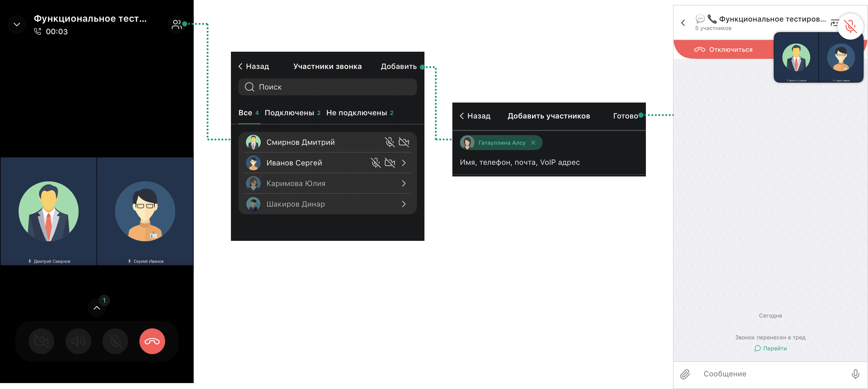Click the red hang up button
The image size is (868, 389).
click(x=152, y=341)
